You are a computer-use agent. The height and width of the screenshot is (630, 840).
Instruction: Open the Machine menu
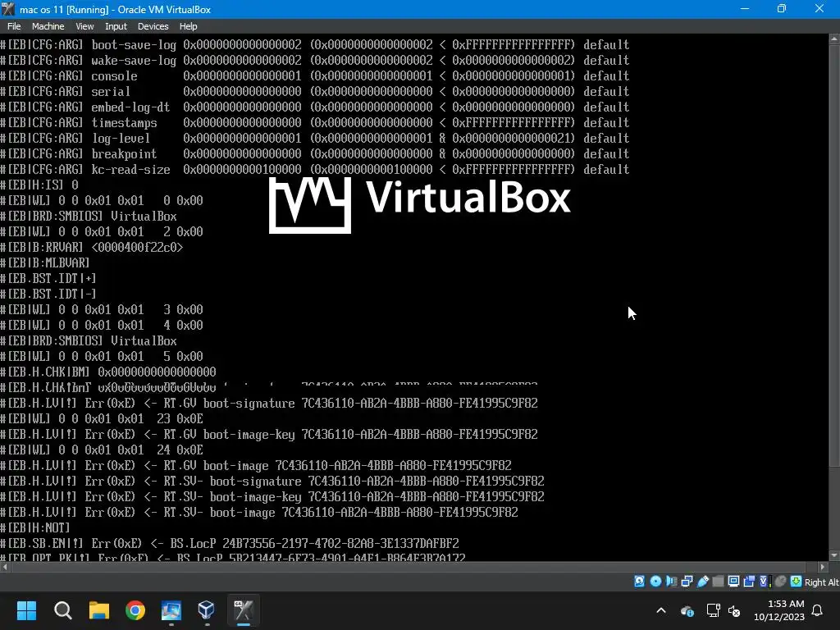coord(48,26)
